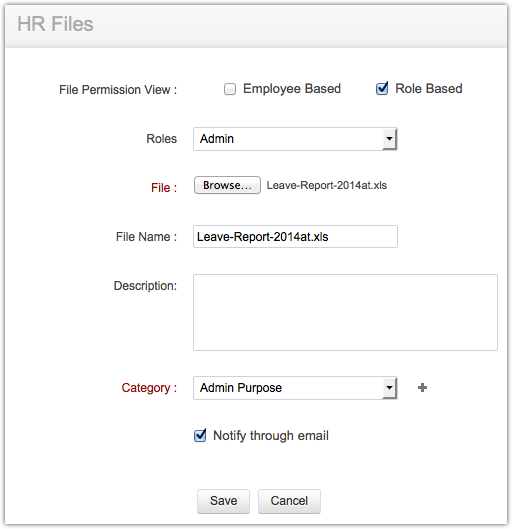Click selected file text beside Browse
Viewport: 512px width, 529px height.
tap(326, 185)
